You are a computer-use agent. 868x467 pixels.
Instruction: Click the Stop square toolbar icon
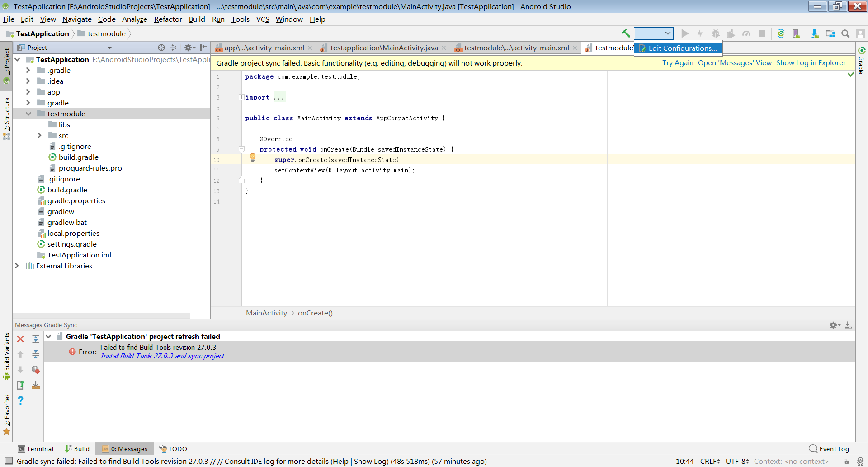tap(762, 33)
